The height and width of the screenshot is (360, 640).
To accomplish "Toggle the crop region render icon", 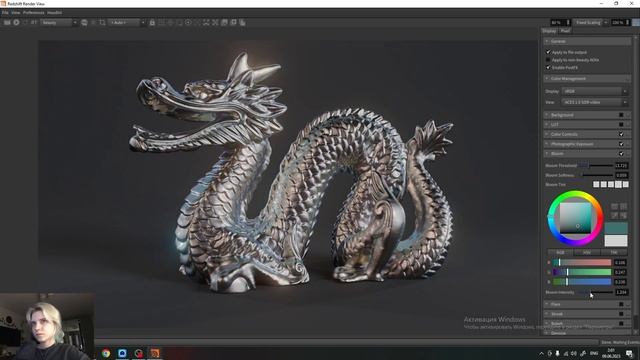I will [102, 23].
